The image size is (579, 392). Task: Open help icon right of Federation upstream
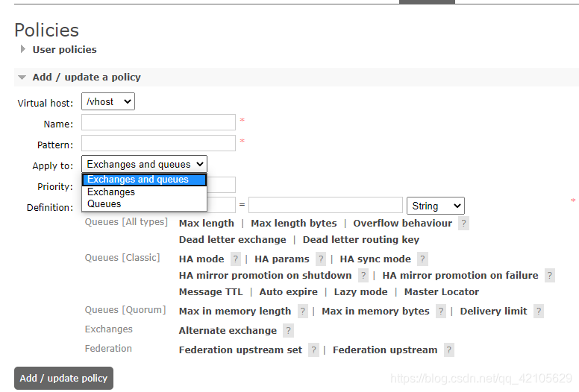click(x=449, y=350)
